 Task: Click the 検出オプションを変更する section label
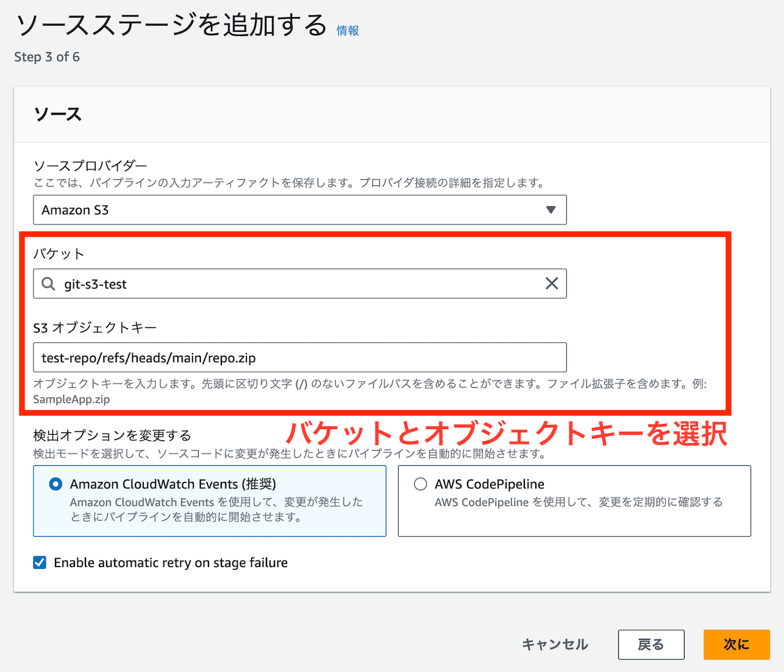click(112, 435)
